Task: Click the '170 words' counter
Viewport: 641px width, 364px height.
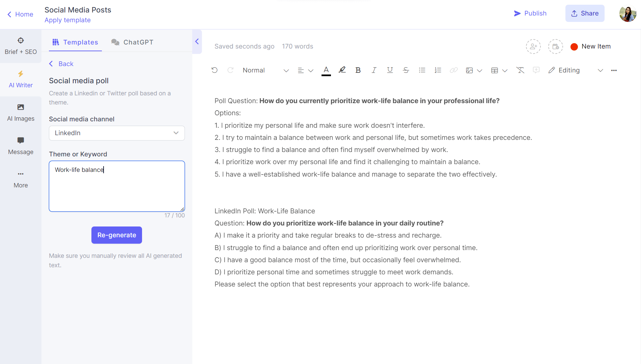Action: [298, 46]
